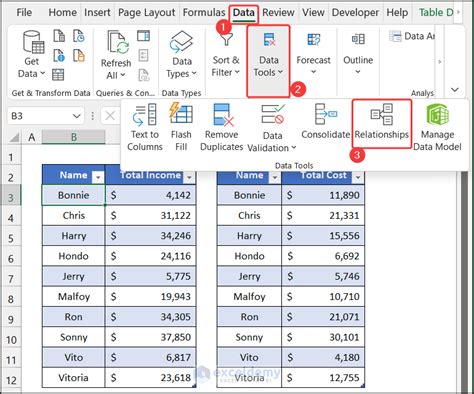The image size is (474, 394).
Task: Expand Data Validation dropdown arrow
Action: point(294,148)
